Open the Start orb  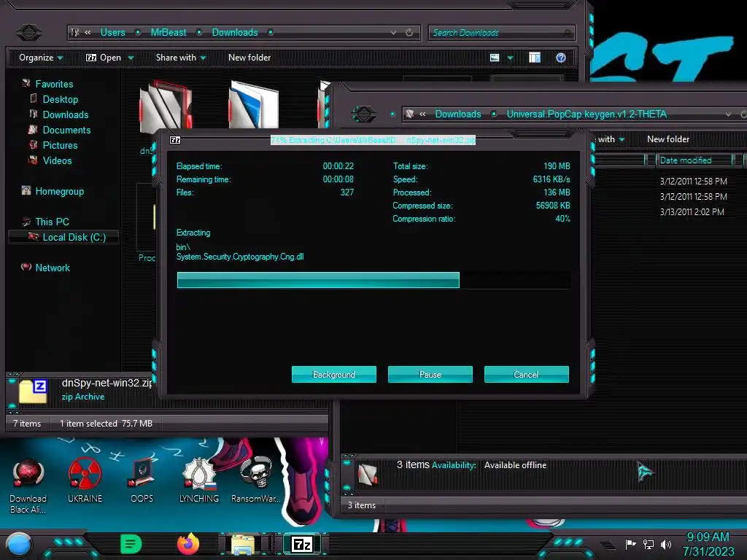[x=18, y=544]
